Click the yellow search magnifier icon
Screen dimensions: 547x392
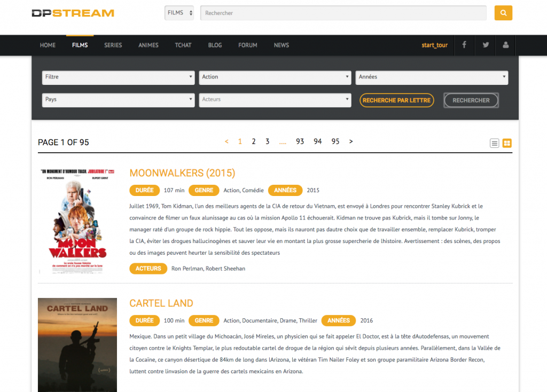coord(503,12)
